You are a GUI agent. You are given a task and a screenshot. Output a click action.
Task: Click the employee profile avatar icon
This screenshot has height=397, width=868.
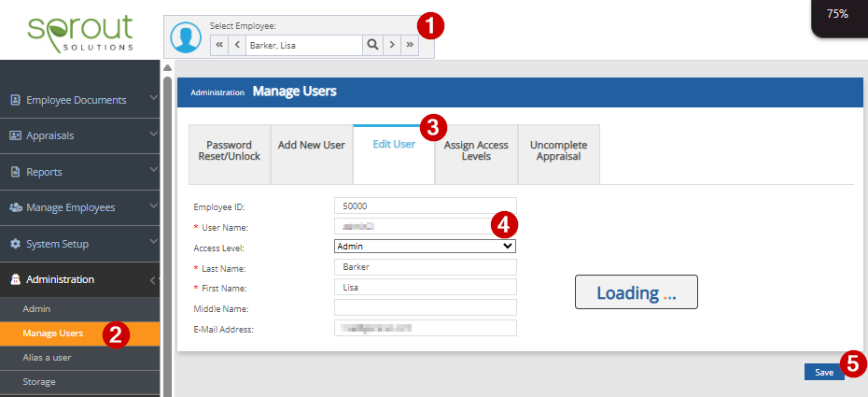[x=186, y=37]
